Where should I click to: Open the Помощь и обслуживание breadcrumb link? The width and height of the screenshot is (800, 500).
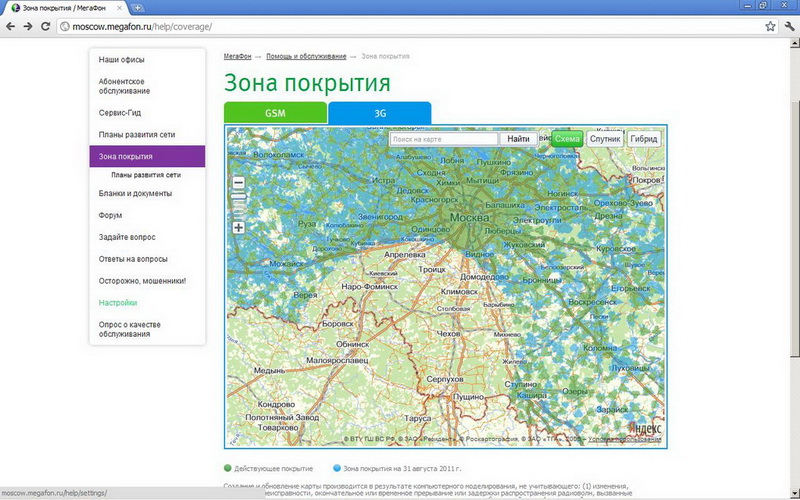click(306, 56)
